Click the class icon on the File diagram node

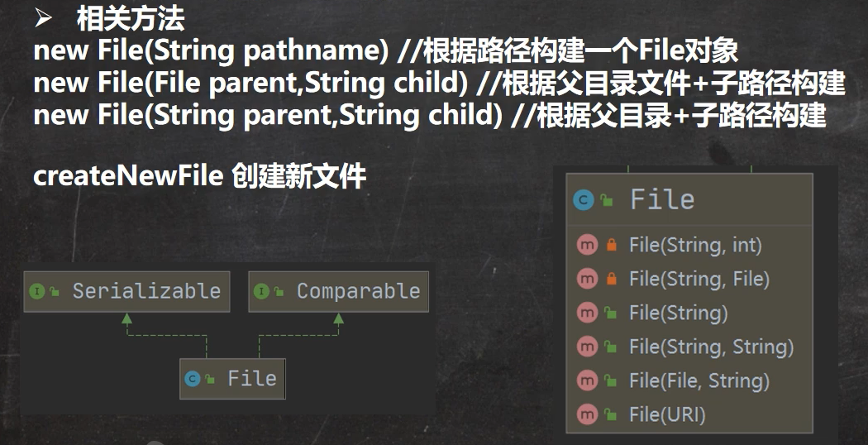[x=193, y=379]
